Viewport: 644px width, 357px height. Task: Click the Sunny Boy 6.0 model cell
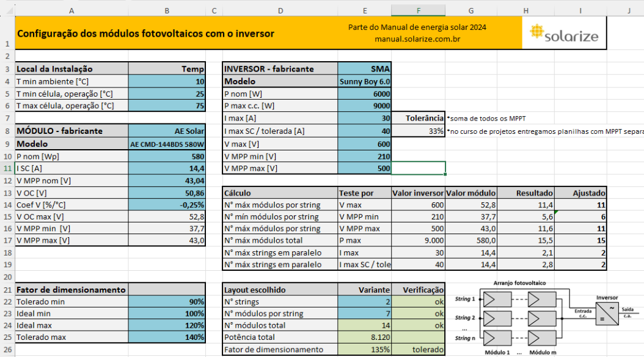pos(364,81)
